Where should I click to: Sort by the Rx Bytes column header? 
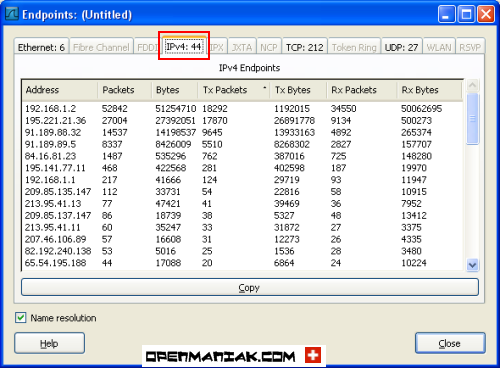coord(429,90)
